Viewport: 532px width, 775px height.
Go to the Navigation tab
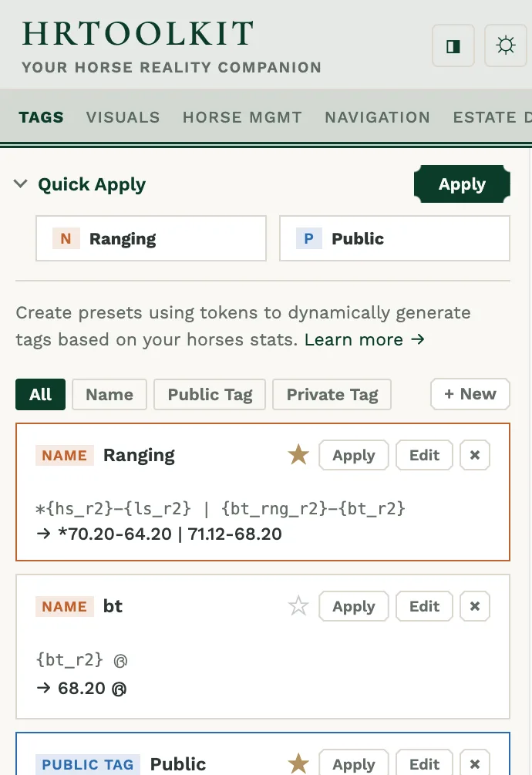click(x=377, y=117)
